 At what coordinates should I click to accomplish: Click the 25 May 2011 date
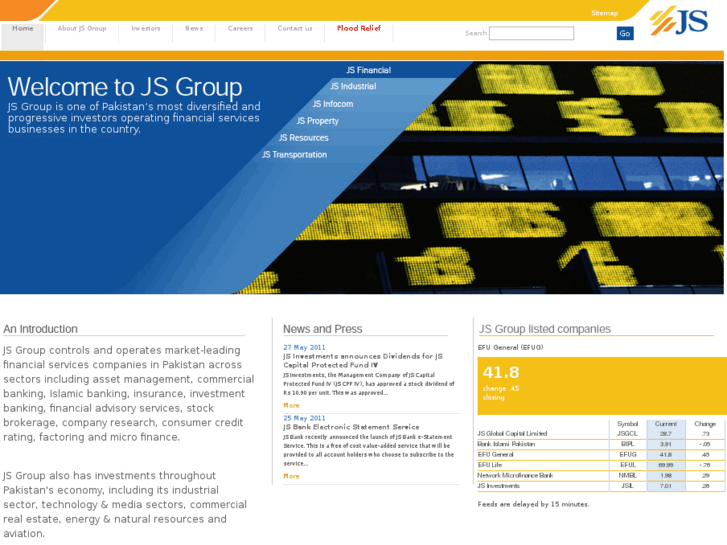tap(304, 418)
